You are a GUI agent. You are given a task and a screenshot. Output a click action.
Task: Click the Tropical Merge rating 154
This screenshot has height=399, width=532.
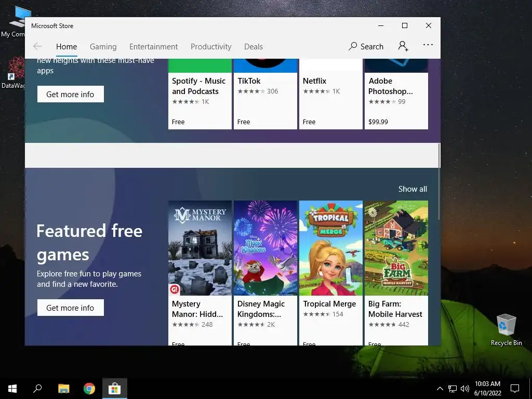pyautogui.click(x=323, y=314)
